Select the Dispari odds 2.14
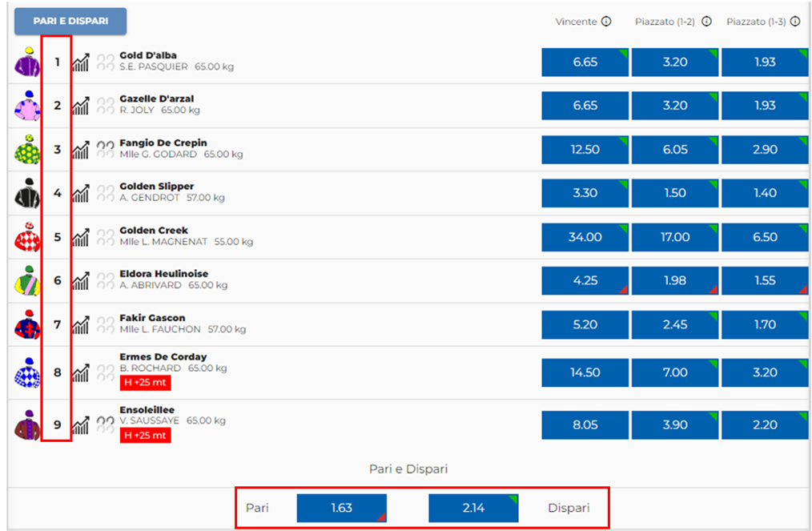 (473, 508)
